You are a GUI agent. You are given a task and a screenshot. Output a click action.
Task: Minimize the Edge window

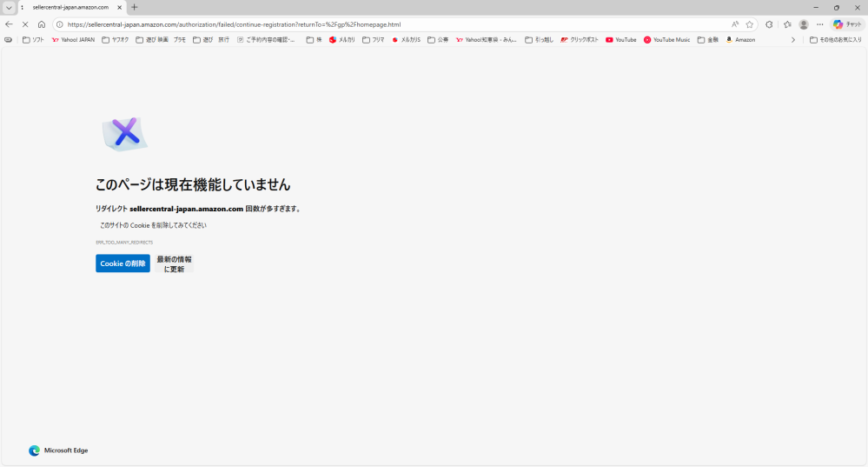click(815, 7)
